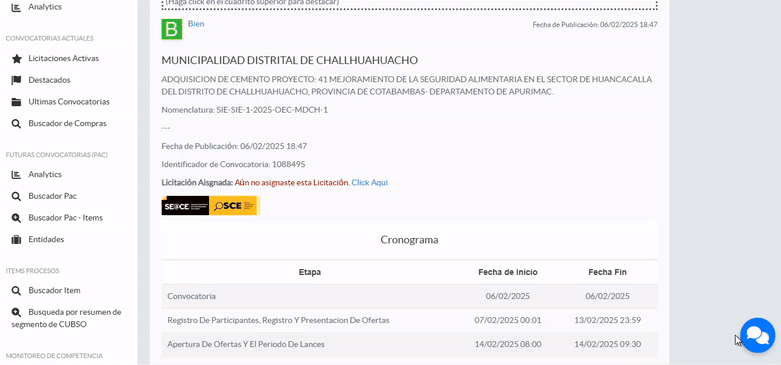The height and width of the screenshot is (365, 781).
Task: Click the Fecha Fin column header
Action: coord(607,272)
